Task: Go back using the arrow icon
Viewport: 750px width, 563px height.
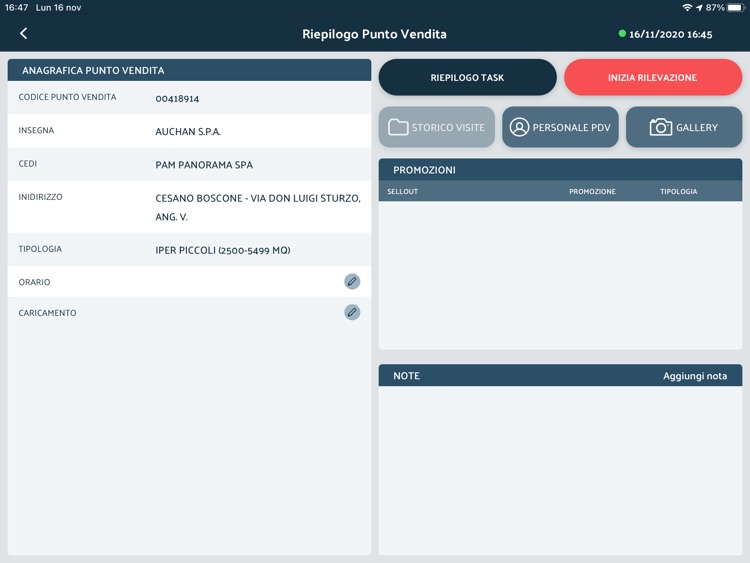Action: [x=23, y=33]
